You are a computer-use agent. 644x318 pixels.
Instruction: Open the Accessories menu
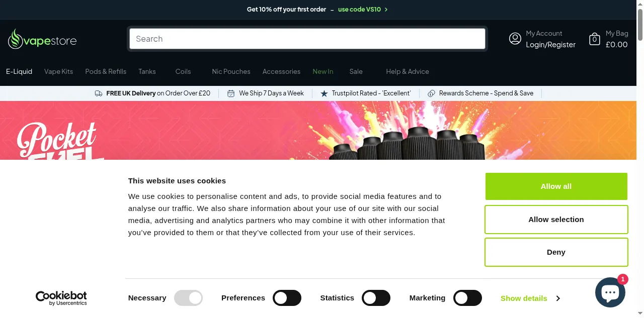tap(281, 71)
